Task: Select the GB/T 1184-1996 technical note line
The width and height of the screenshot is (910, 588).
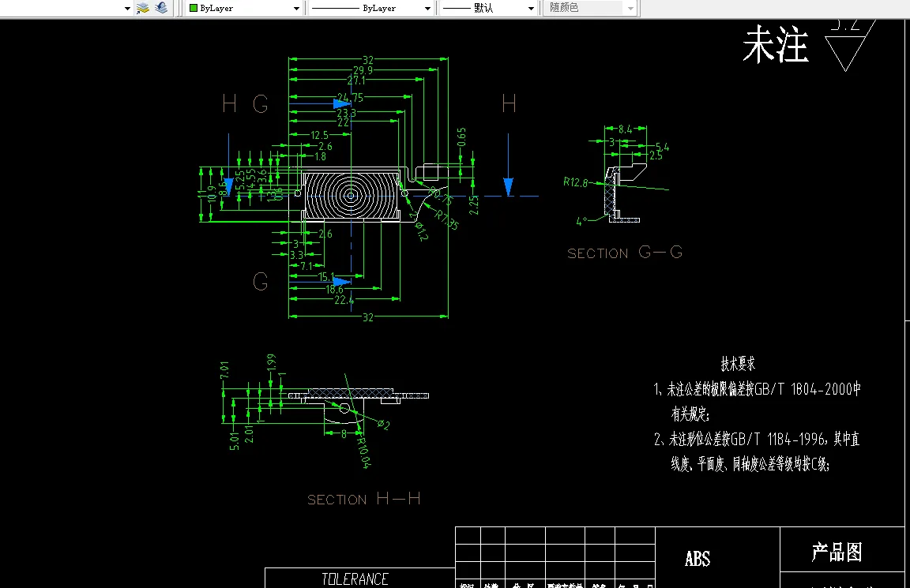Action: 757,439
